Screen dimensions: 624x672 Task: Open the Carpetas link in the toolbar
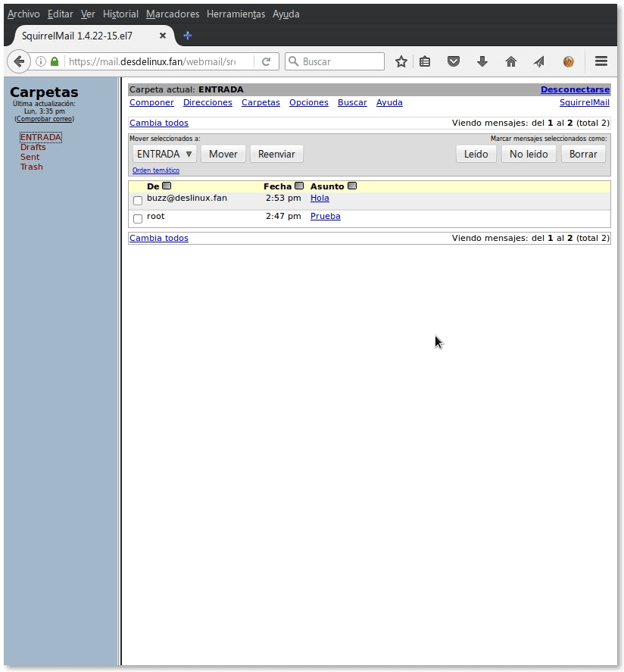261,102
